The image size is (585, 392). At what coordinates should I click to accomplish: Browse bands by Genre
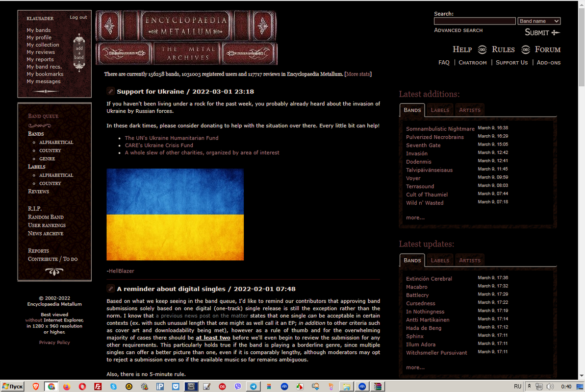coord(47,159)
